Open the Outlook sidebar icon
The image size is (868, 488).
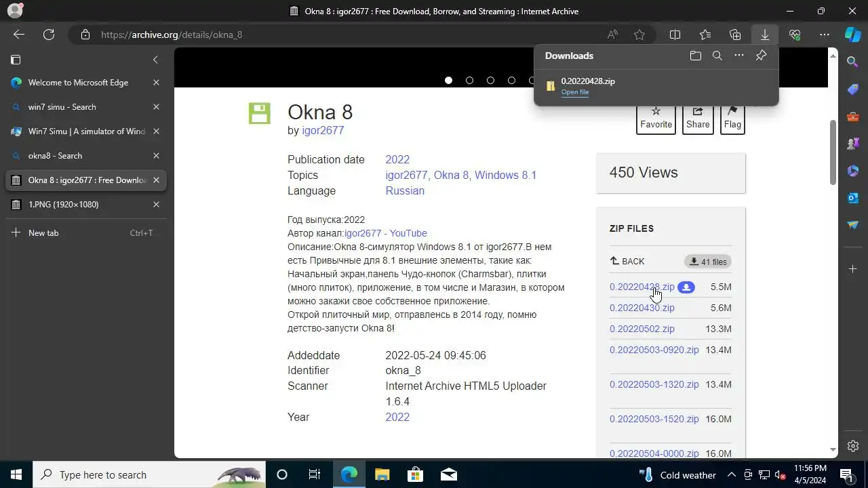pyautogui.click(x=853, y=197)
